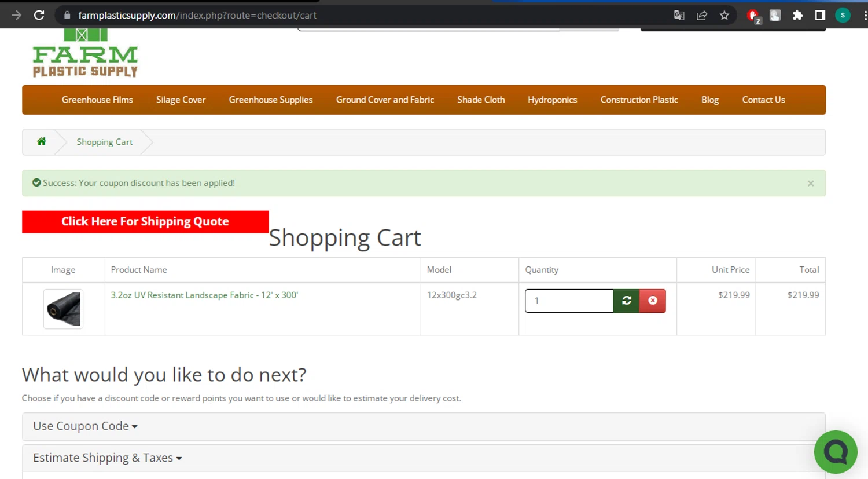Open Shade Cloth menu

pyautogui.click(x=481, y=100)
